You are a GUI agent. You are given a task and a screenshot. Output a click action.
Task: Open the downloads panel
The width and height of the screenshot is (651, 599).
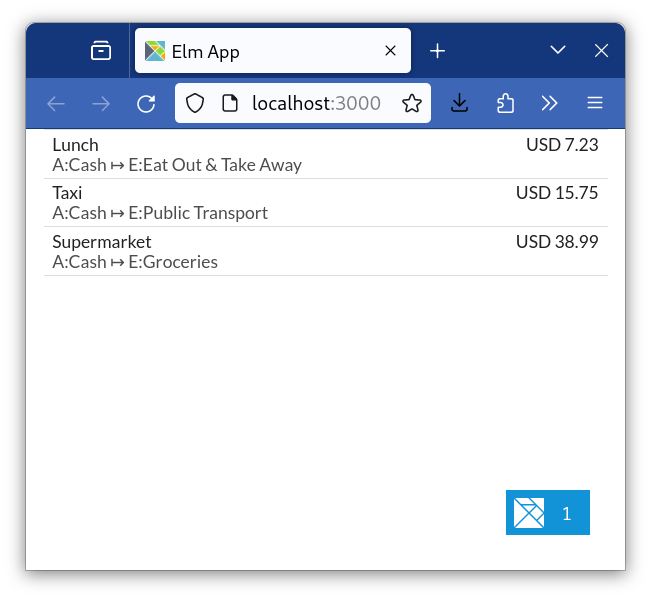click(459, 103)
